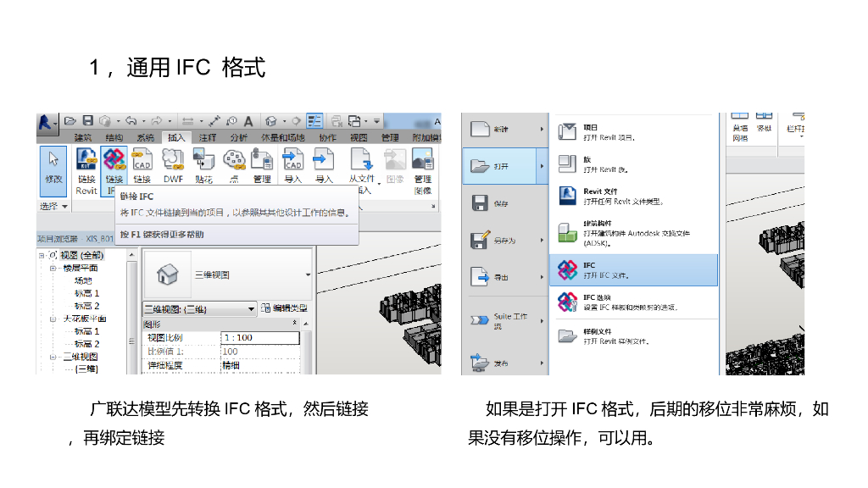Choose IFC open IFC file option
The height and width of the screenshot is (488, 868).
click(x=634, y=270)
